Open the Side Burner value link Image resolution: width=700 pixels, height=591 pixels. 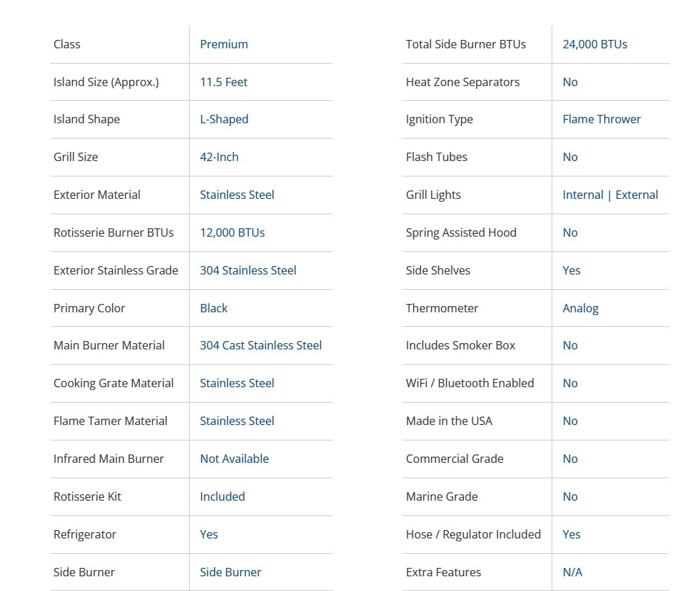click(230, 572)
